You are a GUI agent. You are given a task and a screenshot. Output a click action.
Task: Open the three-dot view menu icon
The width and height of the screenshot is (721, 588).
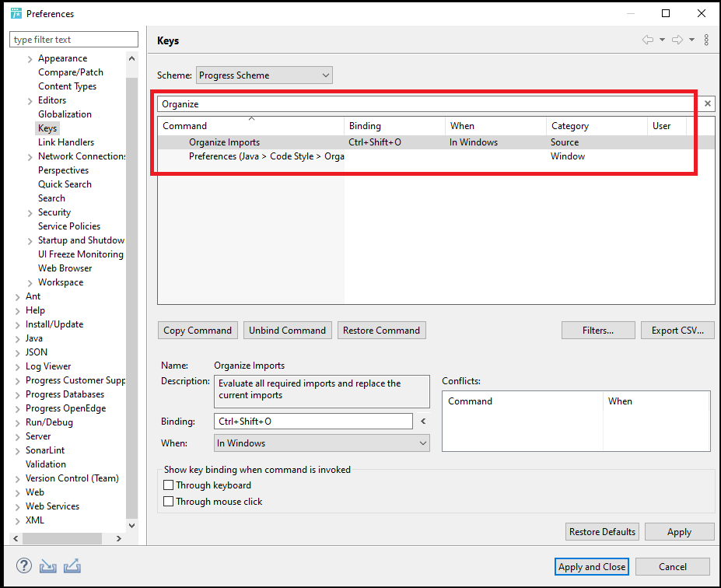(706, 40)
